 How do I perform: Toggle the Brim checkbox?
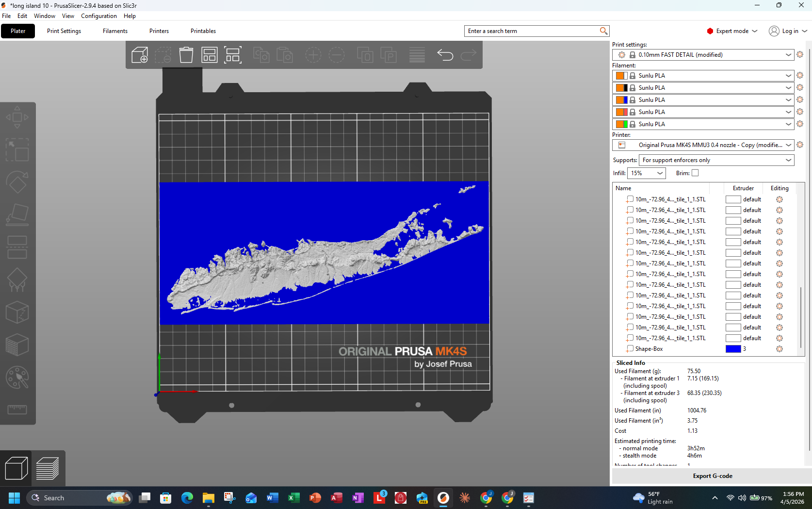tap(695, 173)
